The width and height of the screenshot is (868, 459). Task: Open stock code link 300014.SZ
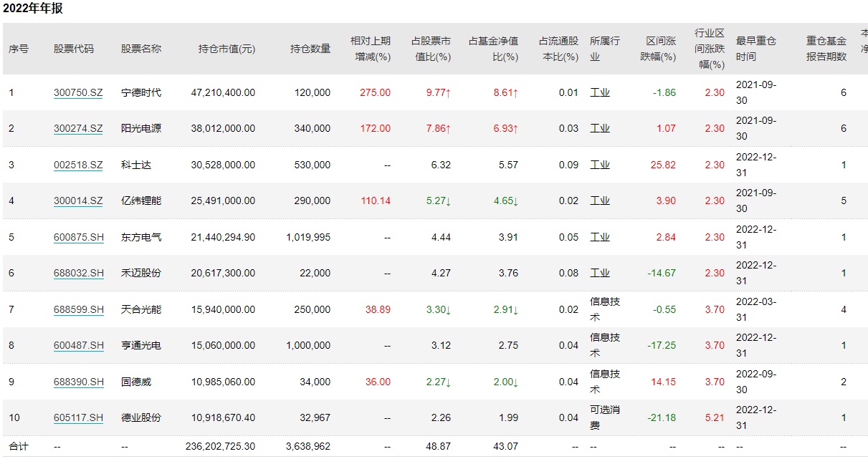pos(78,200)
